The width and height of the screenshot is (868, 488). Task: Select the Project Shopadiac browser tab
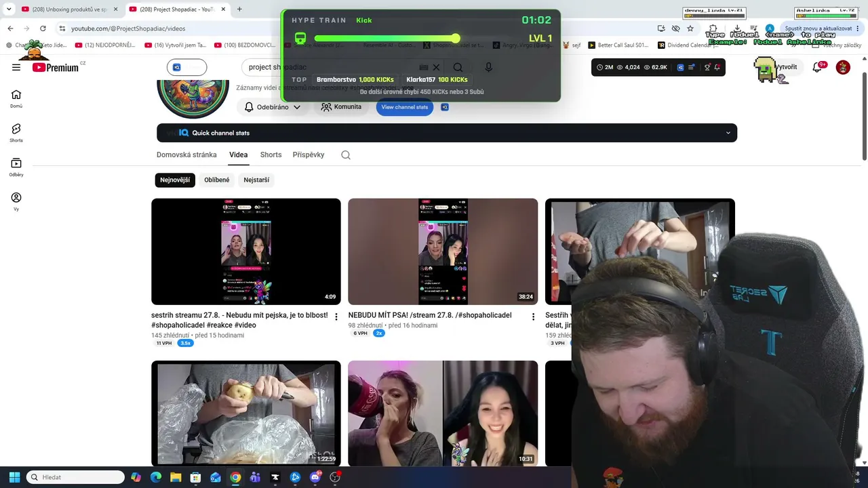pyautogui.click(x=178, y=9)
